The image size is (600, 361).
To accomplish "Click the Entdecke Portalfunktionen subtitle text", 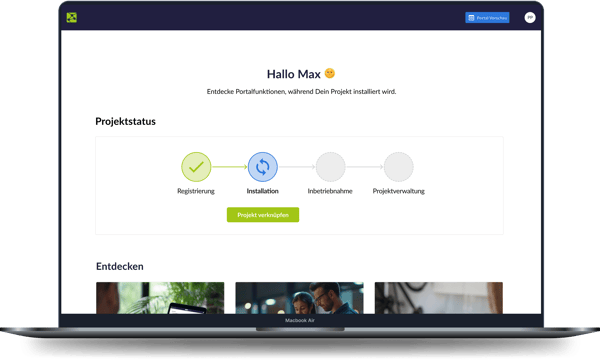I will tap(301, 91).
